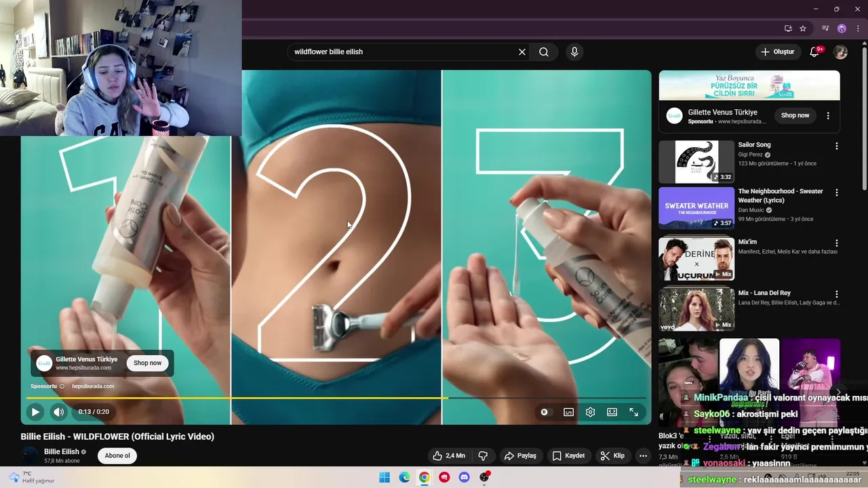Play the Mix'im playlist thumbnail
The height and width of the screenshot is (488, 868).
[x=696, y=259]
